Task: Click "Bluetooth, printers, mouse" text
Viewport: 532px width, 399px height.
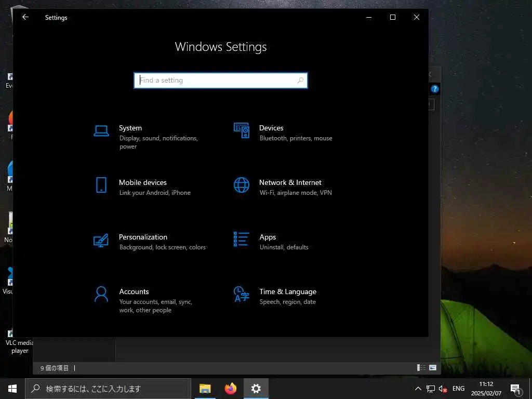Action: pos(296,138)
